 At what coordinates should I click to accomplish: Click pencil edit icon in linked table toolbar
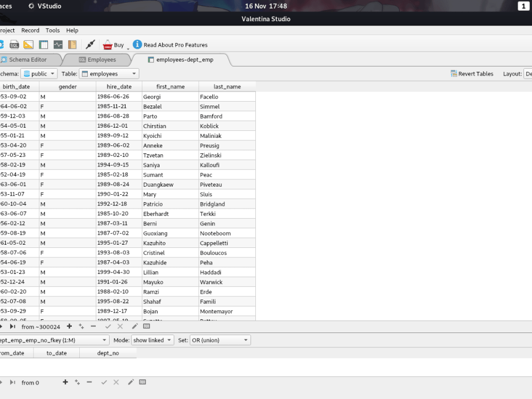[x=131, y=382]
